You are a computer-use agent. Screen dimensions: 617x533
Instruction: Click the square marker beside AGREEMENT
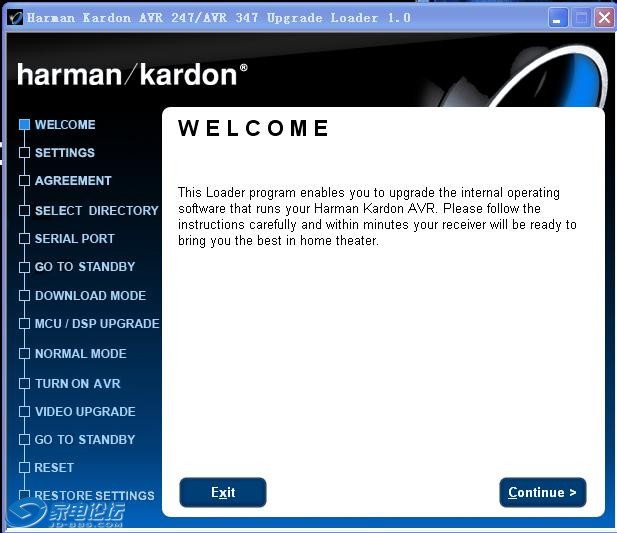[24, 181]
